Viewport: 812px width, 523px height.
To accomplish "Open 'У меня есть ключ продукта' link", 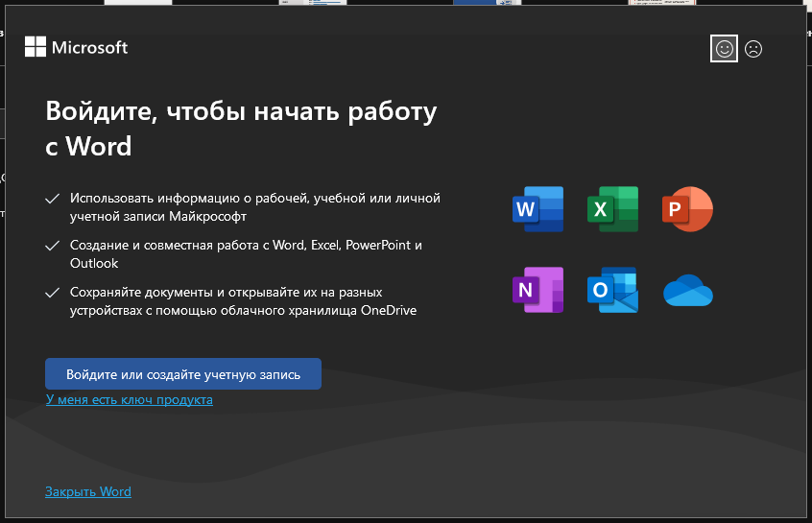I will (x=129, y=400).
